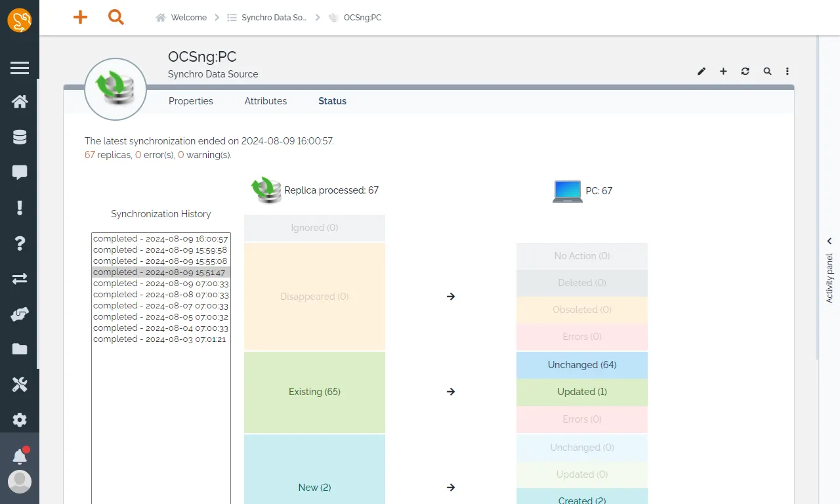The image size is (840, 504).
Task: Click the Welcome home breadcrumb icon
Action: tap(161, 18)
